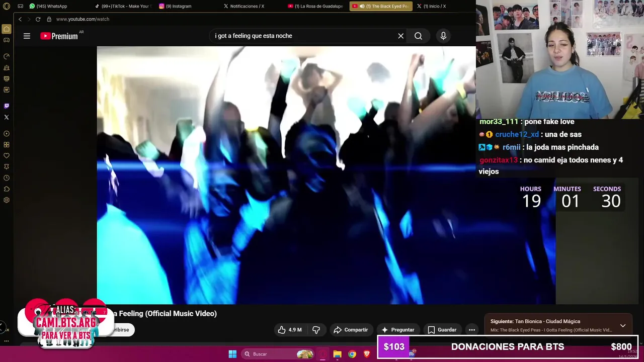Open the M messenger sidebar icon
This screenshot has width=644, height=362.
(x=7, y=90)
